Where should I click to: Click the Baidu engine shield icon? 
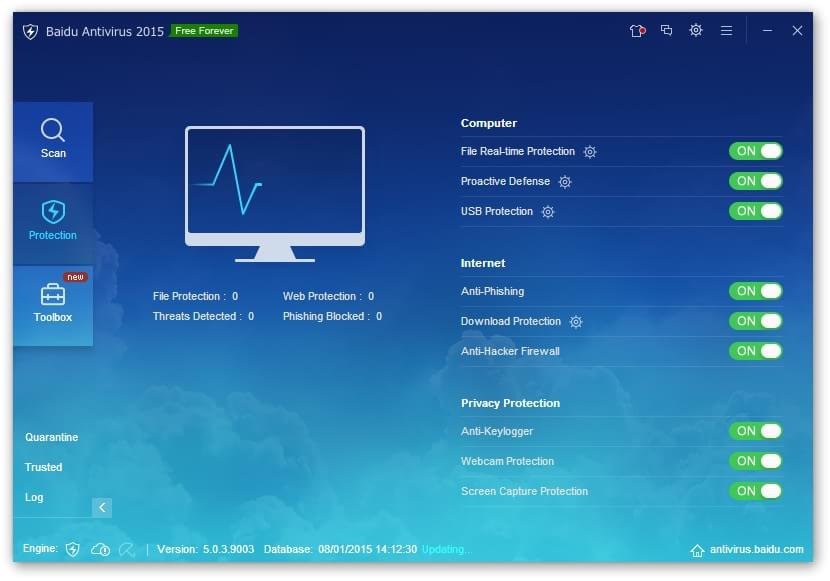[73, 550]
